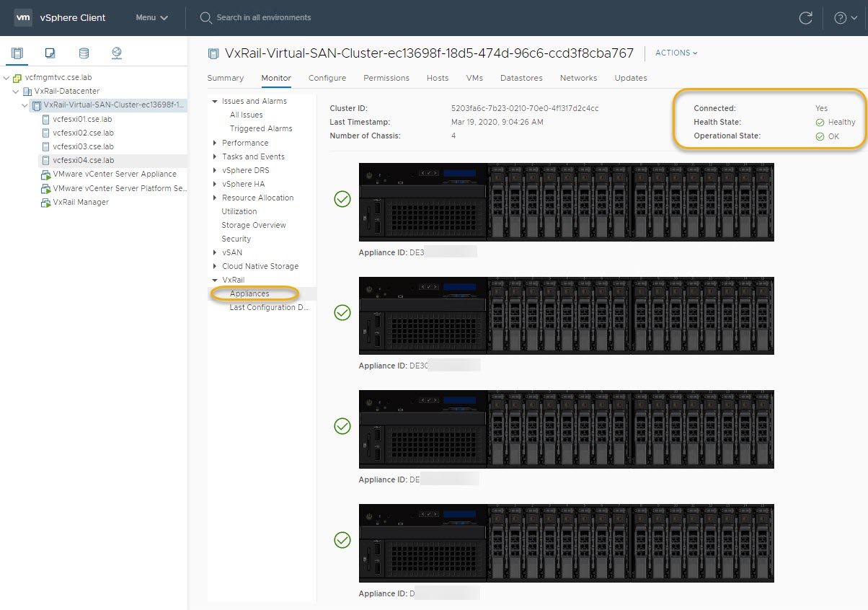
Task: Open the Help question mark icon
Action: pyautogui.click(x=840, y=18)
